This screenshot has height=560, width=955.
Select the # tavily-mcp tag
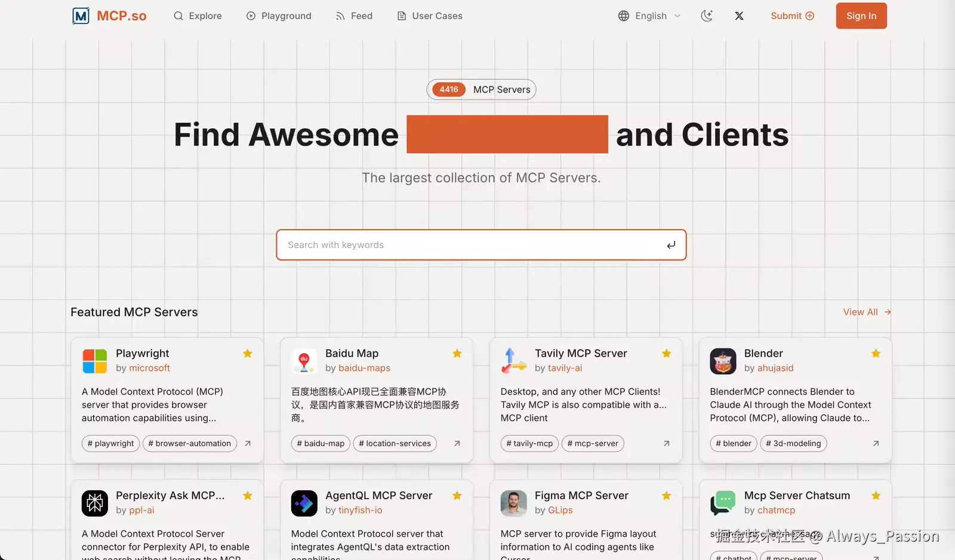click(530, 444)
